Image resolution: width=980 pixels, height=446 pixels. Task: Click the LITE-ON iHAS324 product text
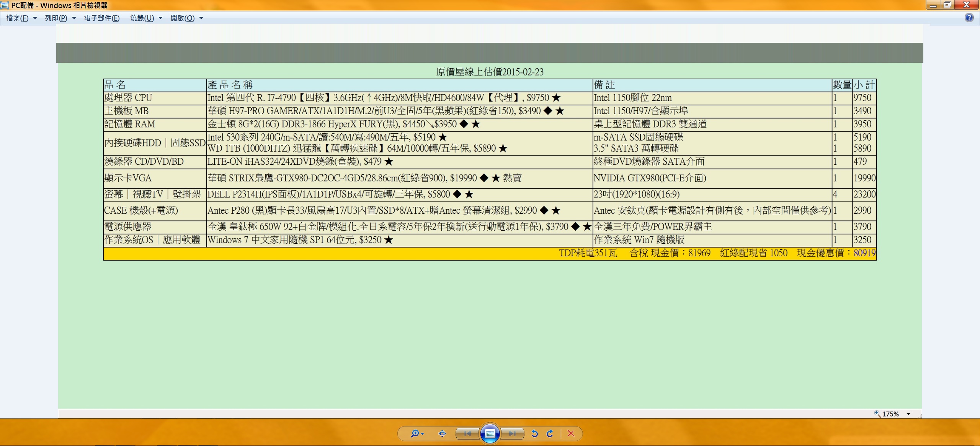click(300, 162)
